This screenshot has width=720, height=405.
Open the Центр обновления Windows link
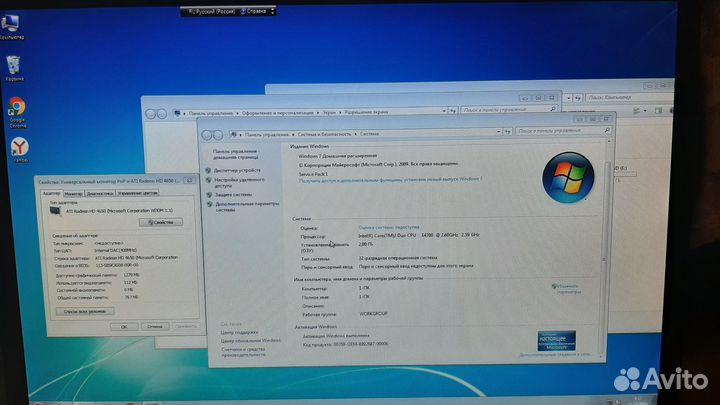click(x=251, y=341)
